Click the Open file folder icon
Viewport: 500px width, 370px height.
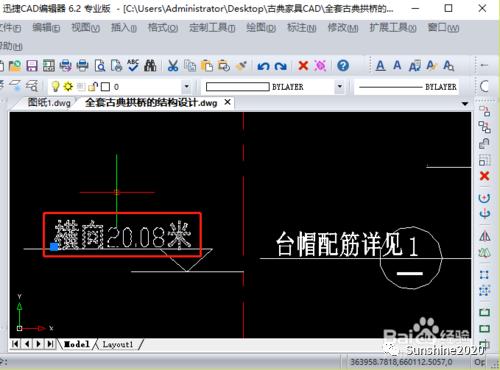click(15, 66)
